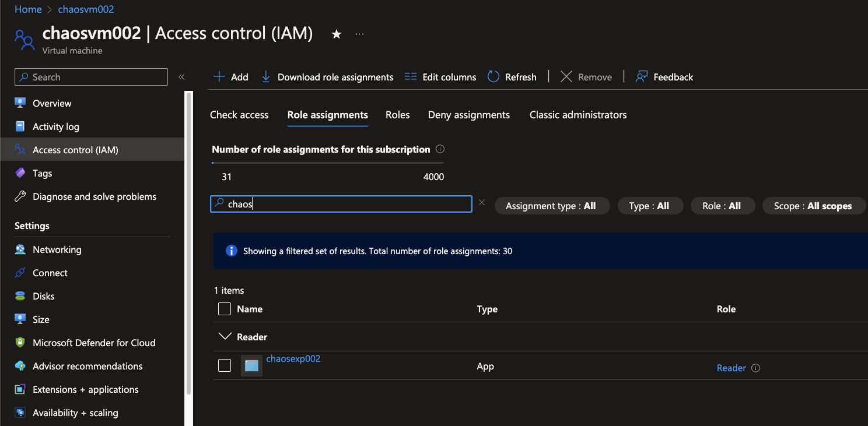The width and height of the screenshot is (868, 426).
Task: Click the Edit columns button label
Action: (449, 77)
